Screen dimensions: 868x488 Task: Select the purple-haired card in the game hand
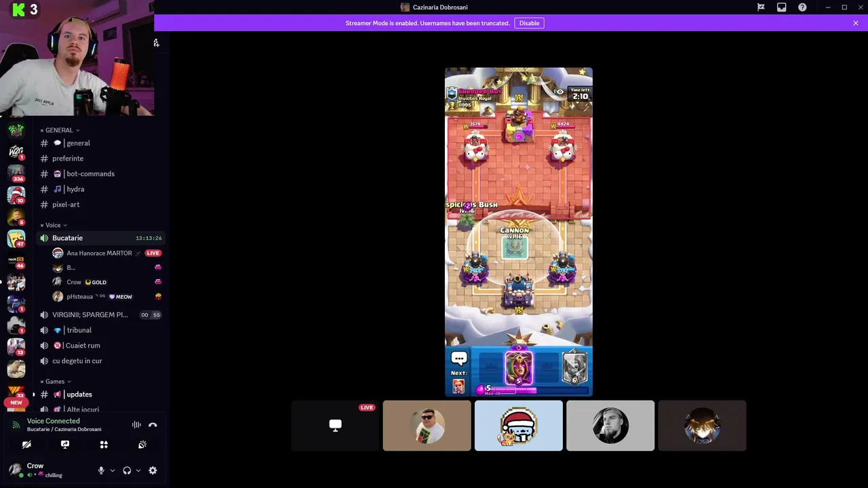coord(519,369)
